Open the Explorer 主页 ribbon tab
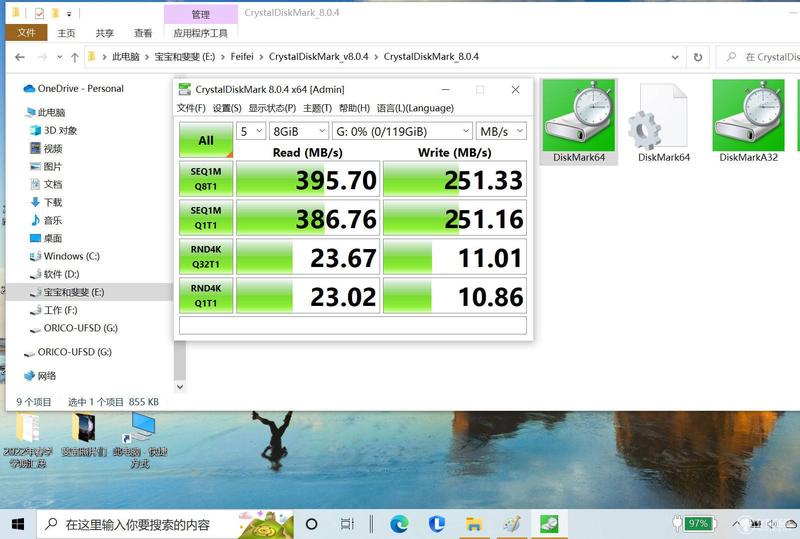This screenshot has width=800, height=539. 66,33
